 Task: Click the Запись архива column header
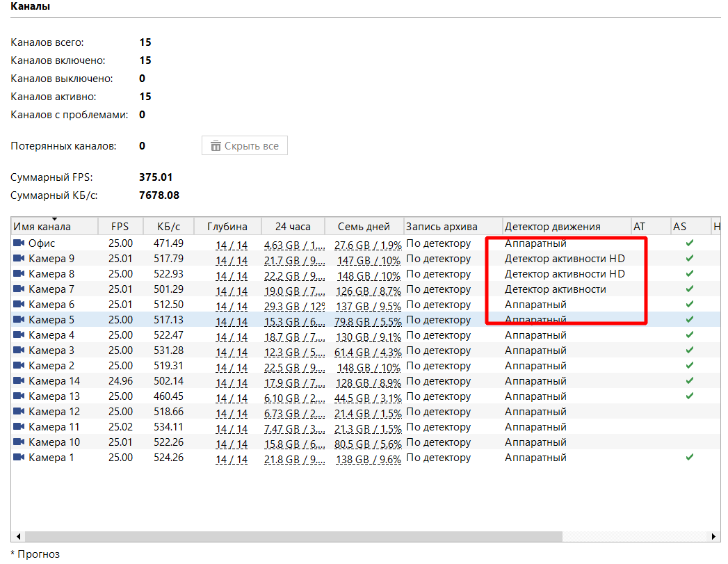pyautogui.click(x=442, y=227)
